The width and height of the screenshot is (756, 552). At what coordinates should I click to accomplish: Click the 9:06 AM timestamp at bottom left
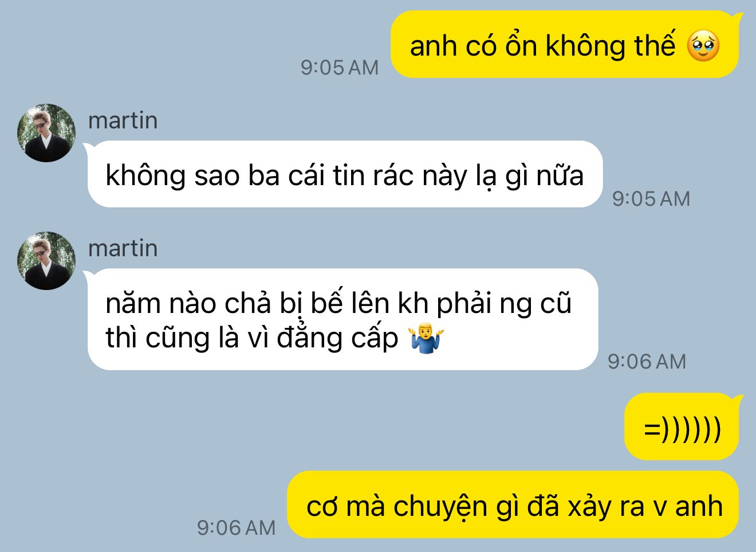pos(236,528)
